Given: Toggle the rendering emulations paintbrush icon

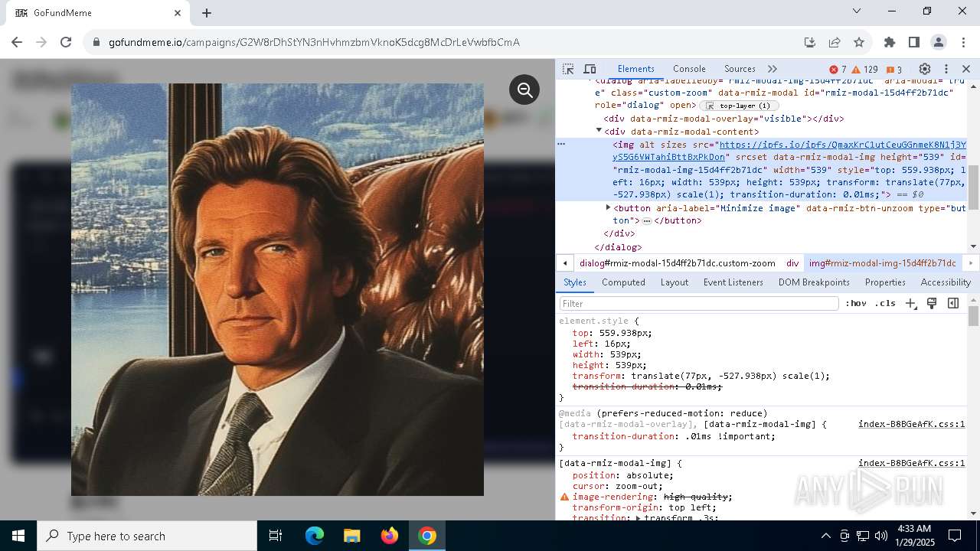Looking at the screenshot, I should (932, 304).
